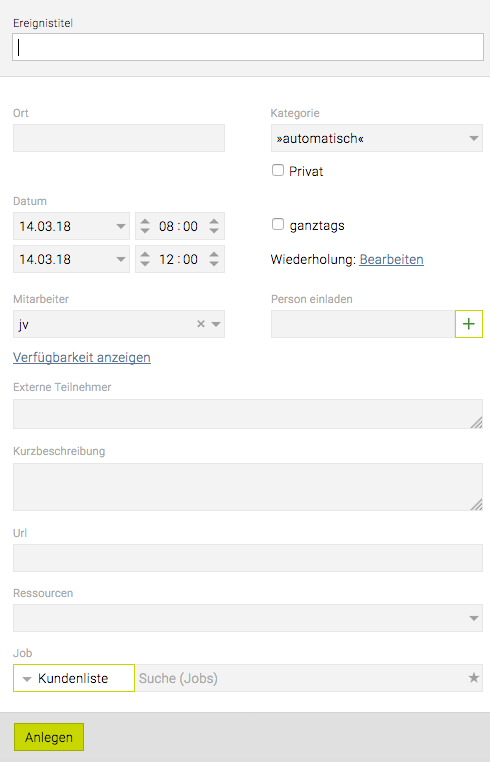The image size is (490, 762).
Task: Click the green plus icon to invite person
Action: click(x=469, y=324)
